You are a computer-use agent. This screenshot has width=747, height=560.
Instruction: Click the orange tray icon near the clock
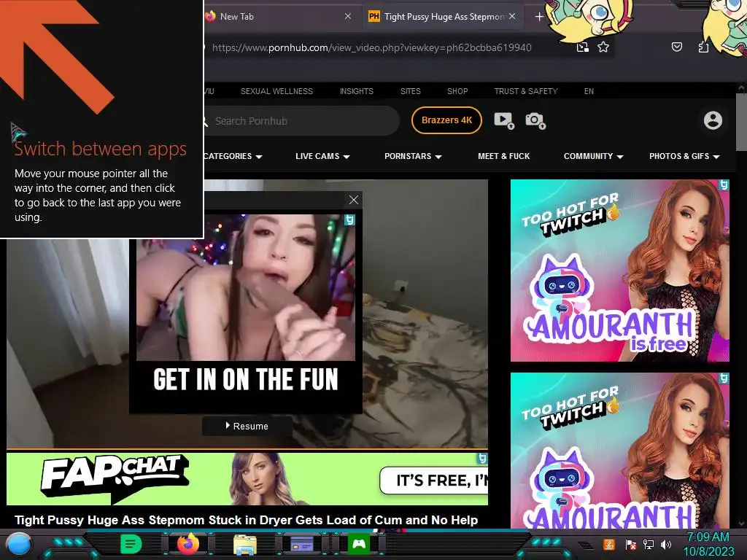click(609, 544)
